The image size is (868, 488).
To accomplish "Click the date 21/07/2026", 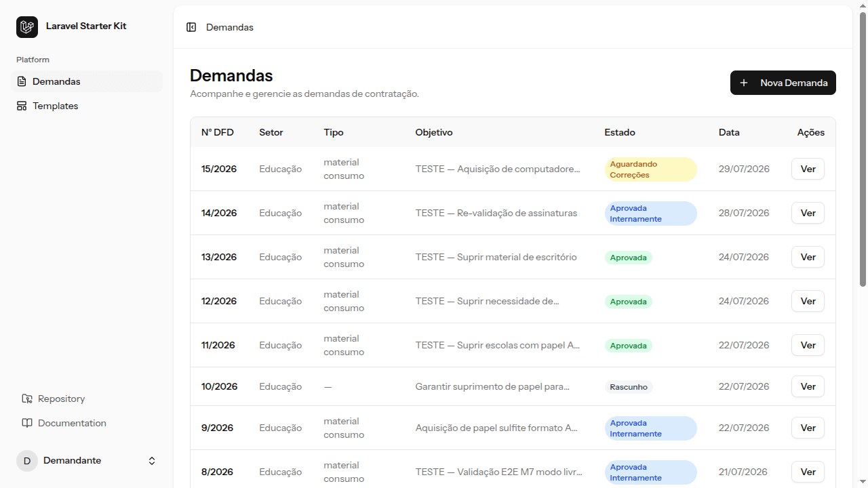I will [x=743, y=472].
